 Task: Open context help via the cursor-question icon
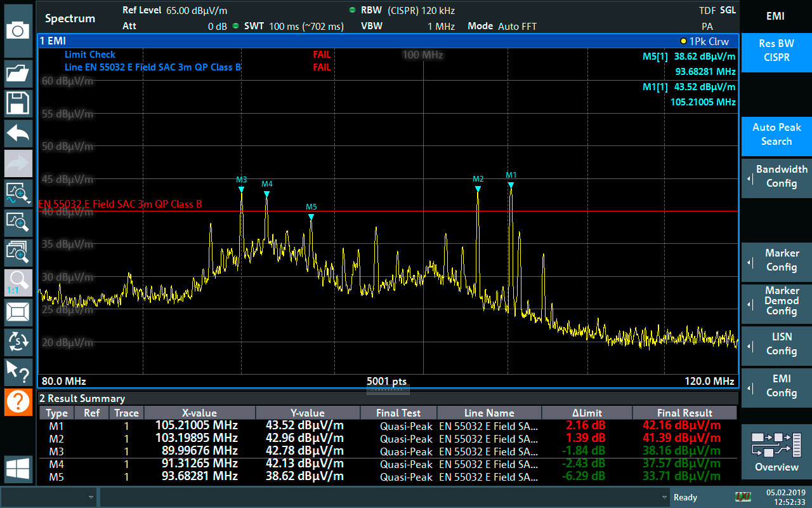click(18, 371)
